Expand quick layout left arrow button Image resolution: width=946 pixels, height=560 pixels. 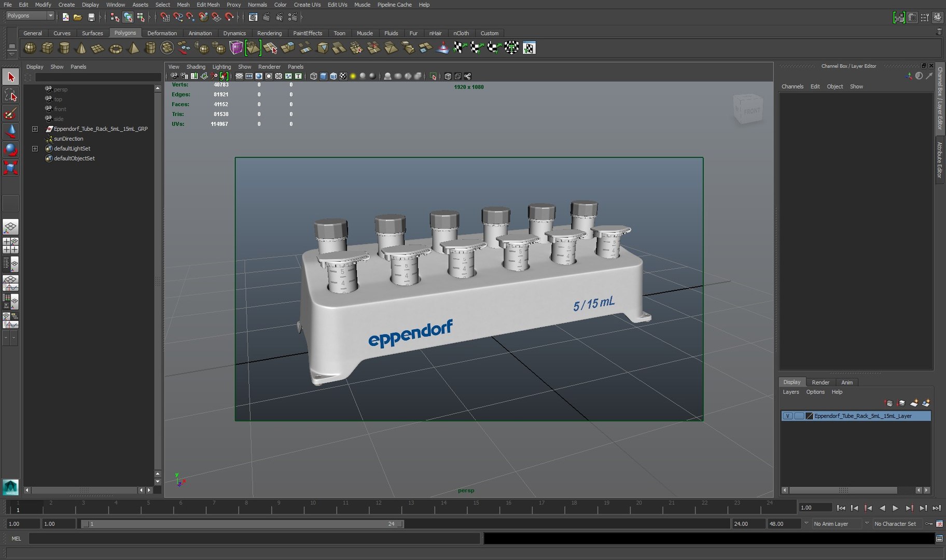(6, 338)
